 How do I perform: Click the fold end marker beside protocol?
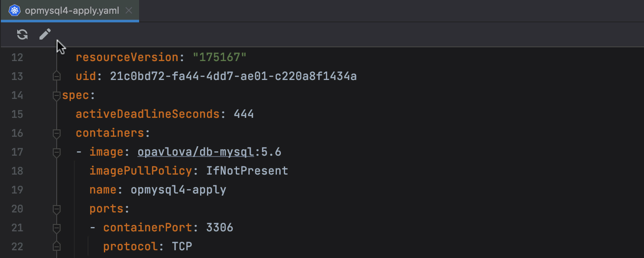click(x=56, y=247)
